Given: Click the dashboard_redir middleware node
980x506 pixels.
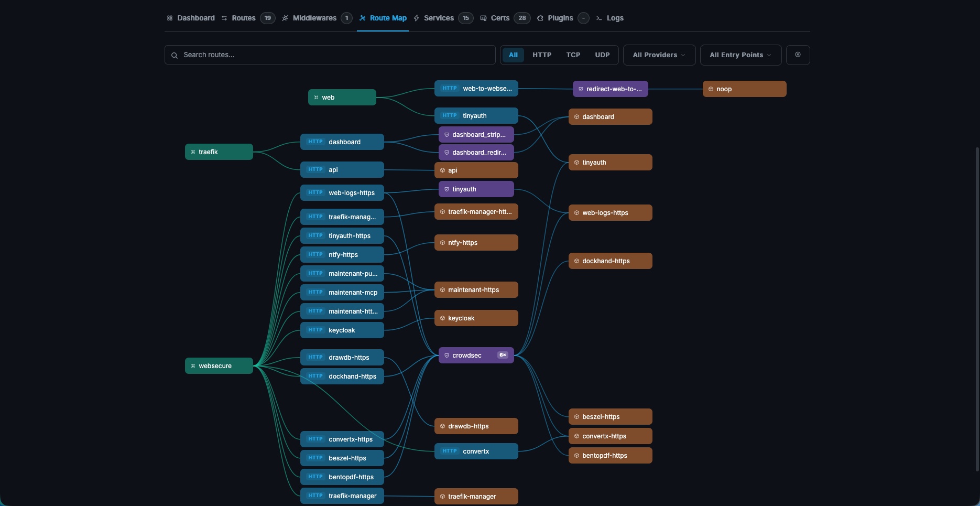Looking at the screenshot, I should click(476, 152).
